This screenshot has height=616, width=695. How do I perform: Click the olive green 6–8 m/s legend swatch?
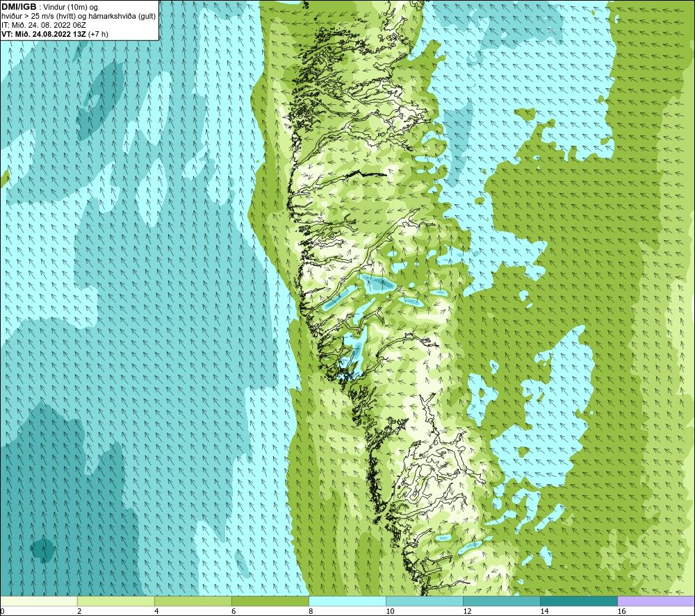pos(270,601)
